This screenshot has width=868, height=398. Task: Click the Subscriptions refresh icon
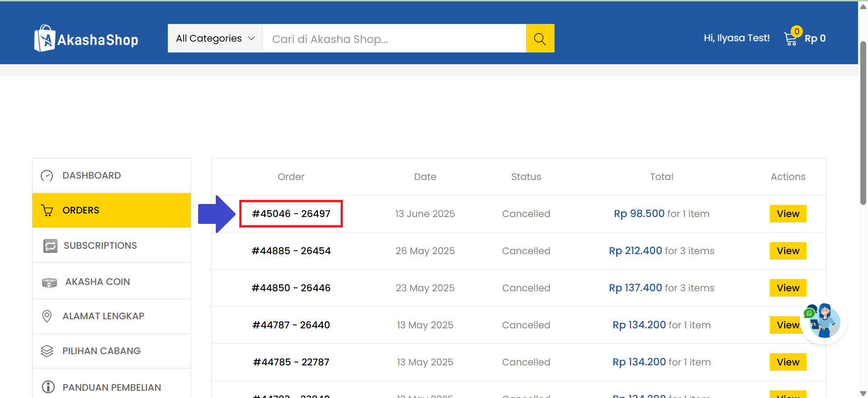pos(50,246)
